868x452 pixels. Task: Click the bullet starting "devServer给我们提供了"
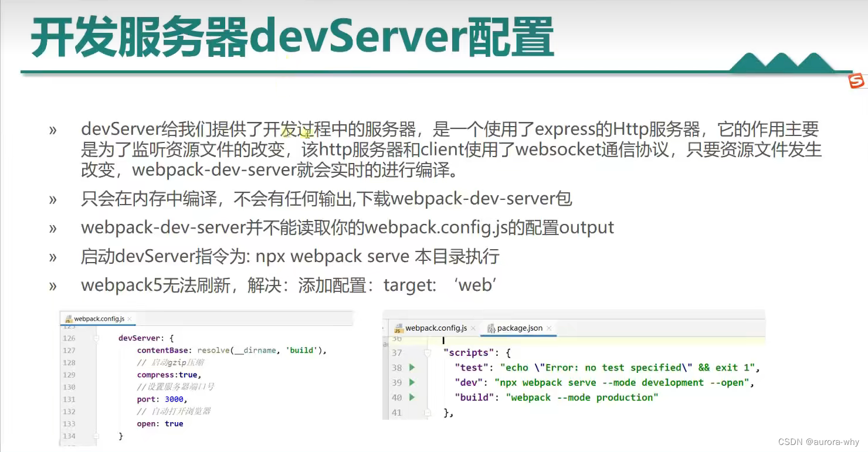451,149
